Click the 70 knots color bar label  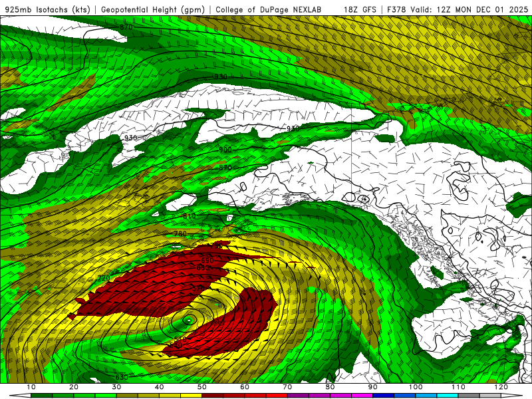tap(287, 387)
